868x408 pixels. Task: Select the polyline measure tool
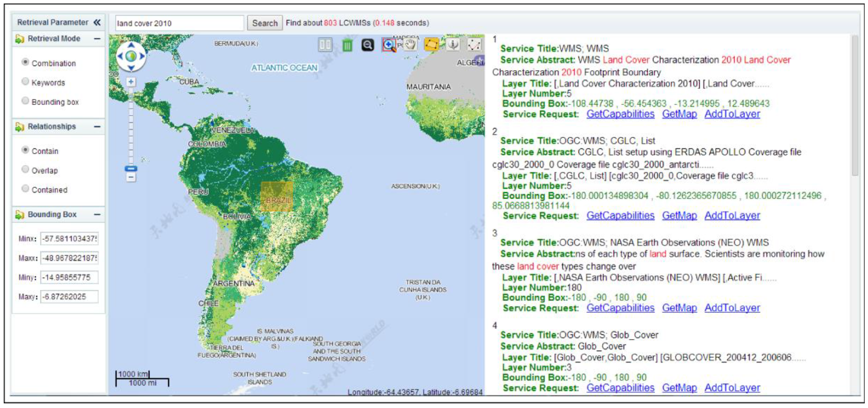click(x=474, y=45)
